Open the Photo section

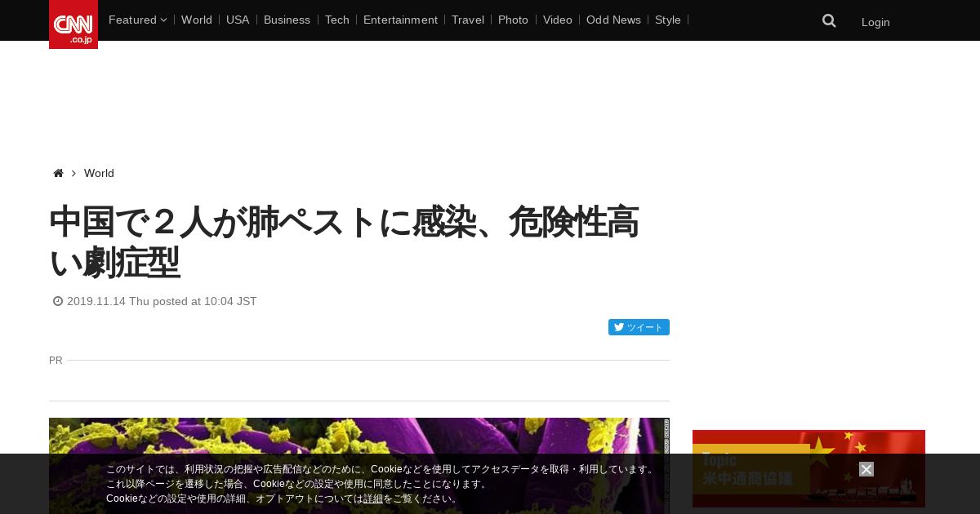click(x=513, y=20)
